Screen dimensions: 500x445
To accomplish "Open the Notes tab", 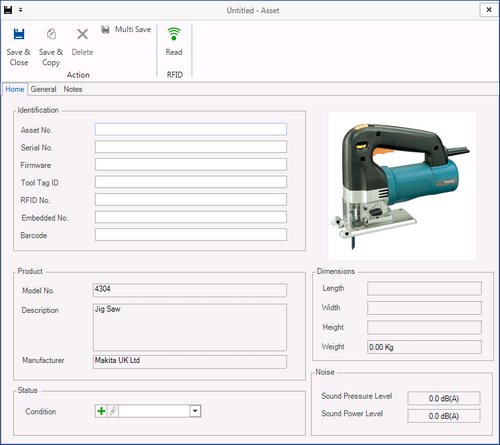I will 73,89.
